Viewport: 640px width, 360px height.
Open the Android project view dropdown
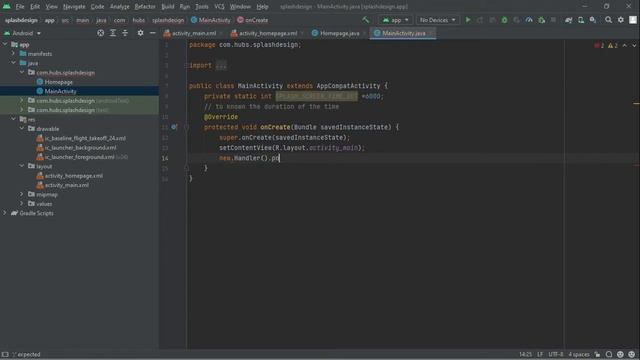pos(23,33)
